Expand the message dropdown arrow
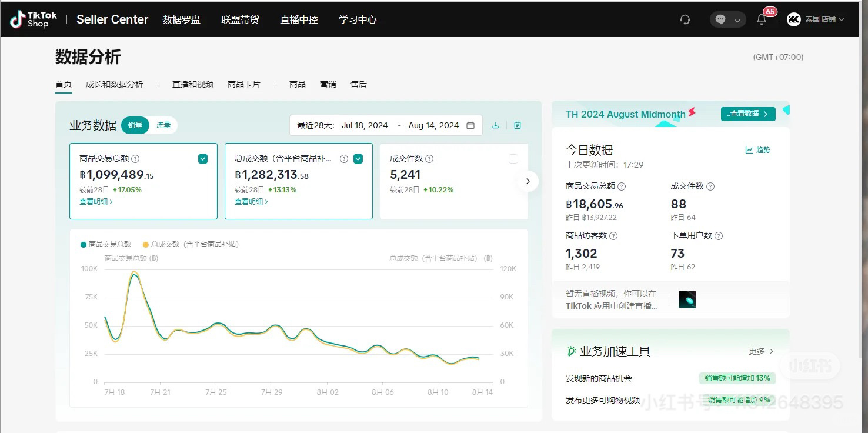Viewport: 868px width, 433px height. tap(737, 21)
